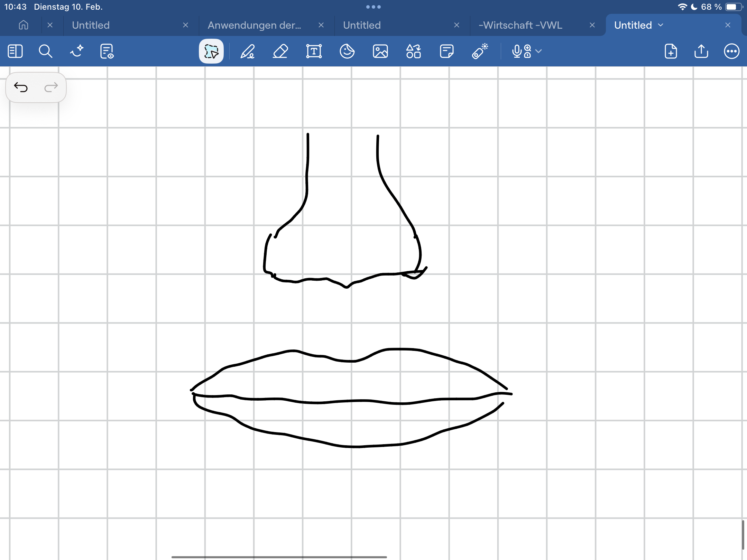Go to the home library screen
This screenshot has width=747, height=560.
(24, 25)
